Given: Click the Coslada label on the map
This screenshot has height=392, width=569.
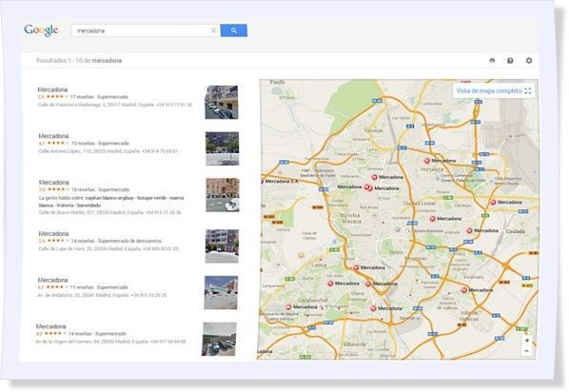Looking at the screenshot, I should [516, 231].
